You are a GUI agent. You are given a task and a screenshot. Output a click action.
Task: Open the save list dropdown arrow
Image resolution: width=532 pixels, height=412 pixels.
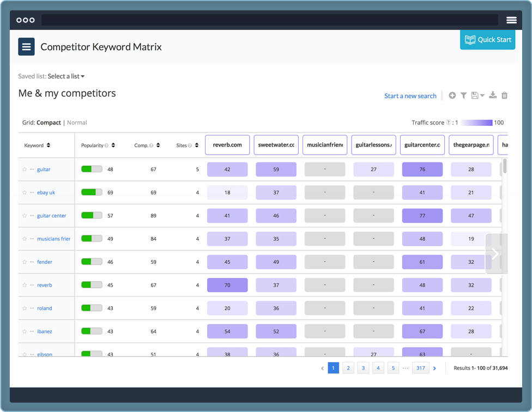point(482,95)
